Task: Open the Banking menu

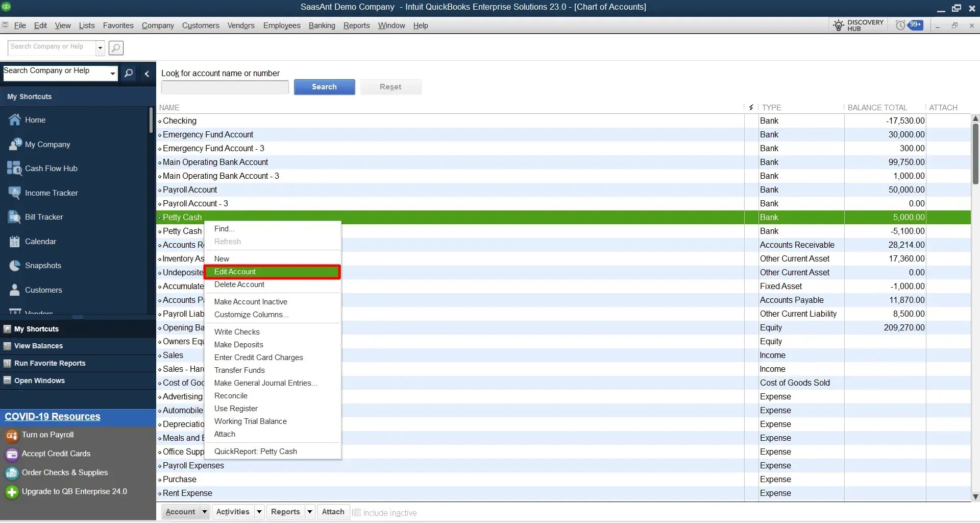Action: (322, 26)
